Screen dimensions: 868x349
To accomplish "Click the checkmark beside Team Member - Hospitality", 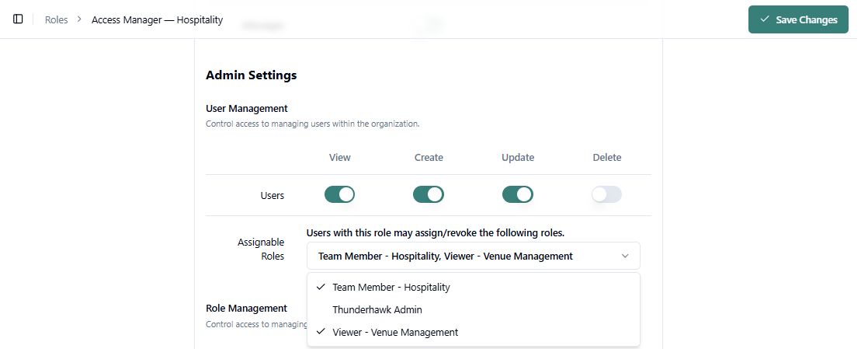I will (321, 287).
